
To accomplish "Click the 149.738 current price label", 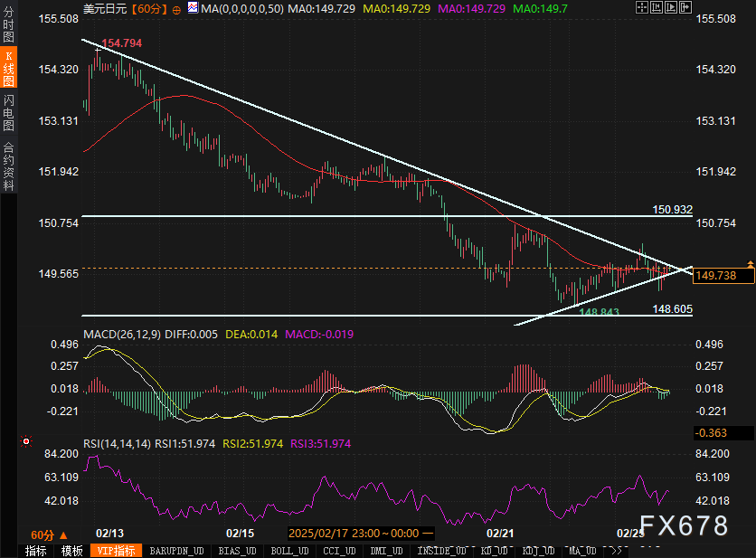I will 717,276.
